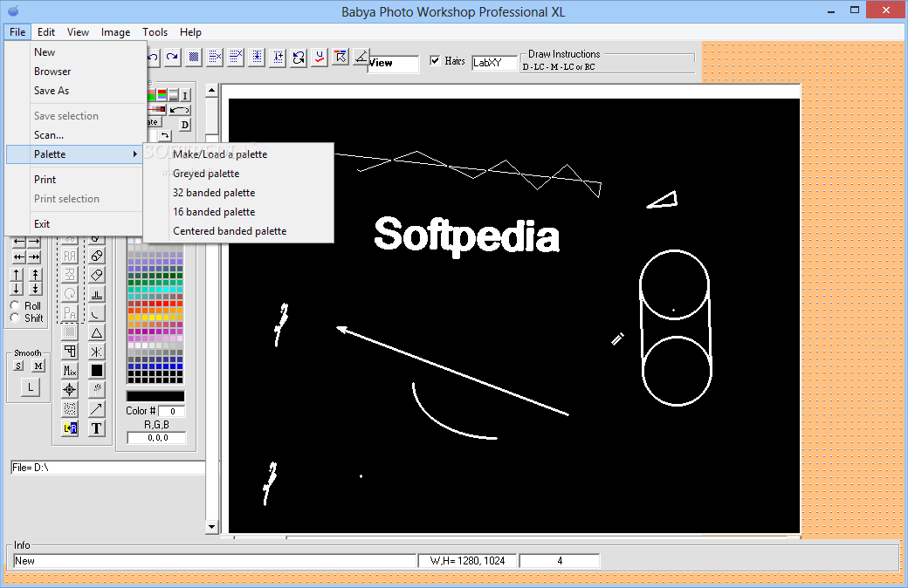This screenshot has height=588, width=908.
Task: Open the Help menu
Action: pyautogui.click(x=190, y=31)
